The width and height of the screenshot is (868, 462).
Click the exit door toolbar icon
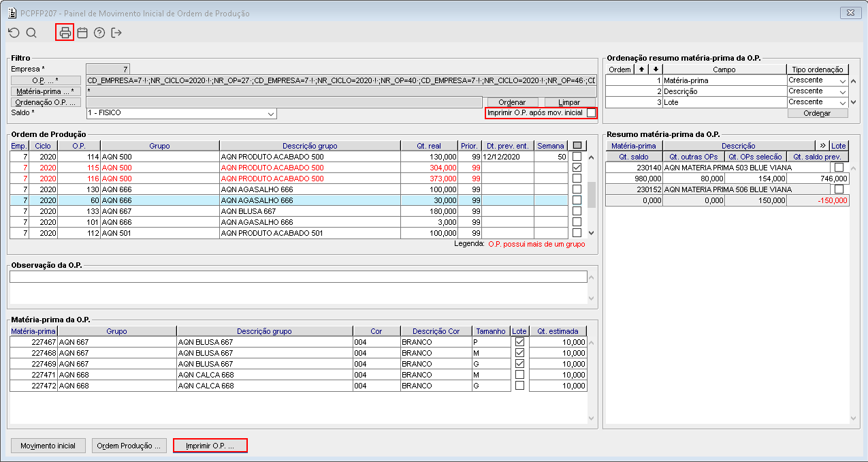pos(116,33)
